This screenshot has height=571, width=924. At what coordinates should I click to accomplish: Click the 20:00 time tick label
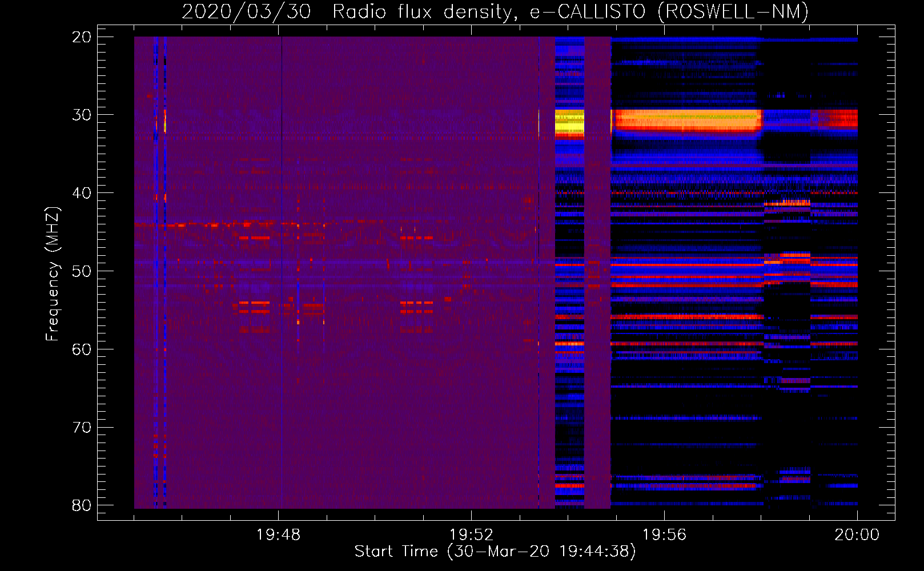click(x=857, y=535)
